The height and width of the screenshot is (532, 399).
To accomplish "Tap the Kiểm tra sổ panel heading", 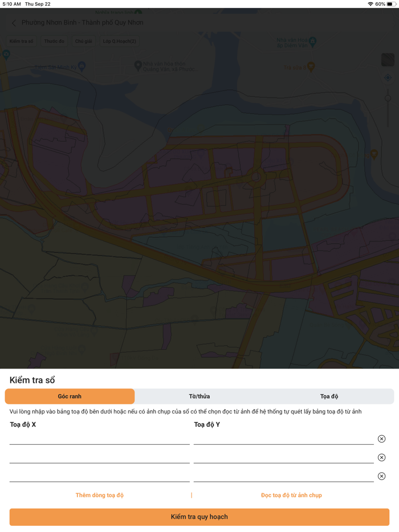I will [x=32, y=380].
